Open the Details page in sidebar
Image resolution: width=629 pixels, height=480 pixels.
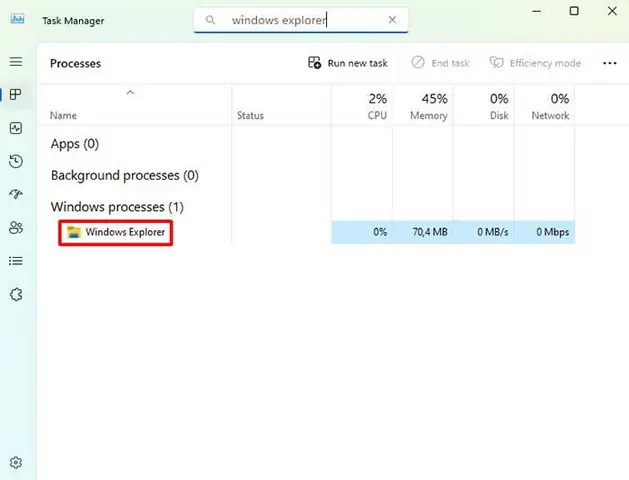tap(16, 261)
